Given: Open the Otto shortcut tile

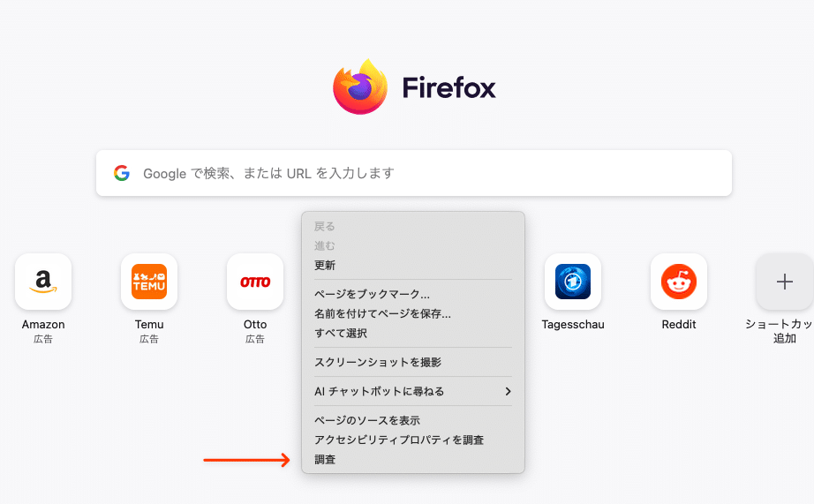Looking at the screenshot, I should (x=255, y=282).
